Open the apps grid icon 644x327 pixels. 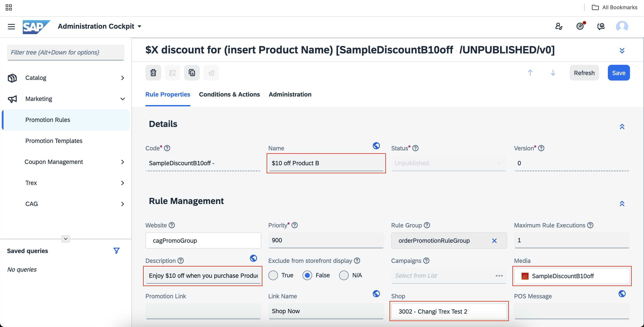tap(9, 7)
